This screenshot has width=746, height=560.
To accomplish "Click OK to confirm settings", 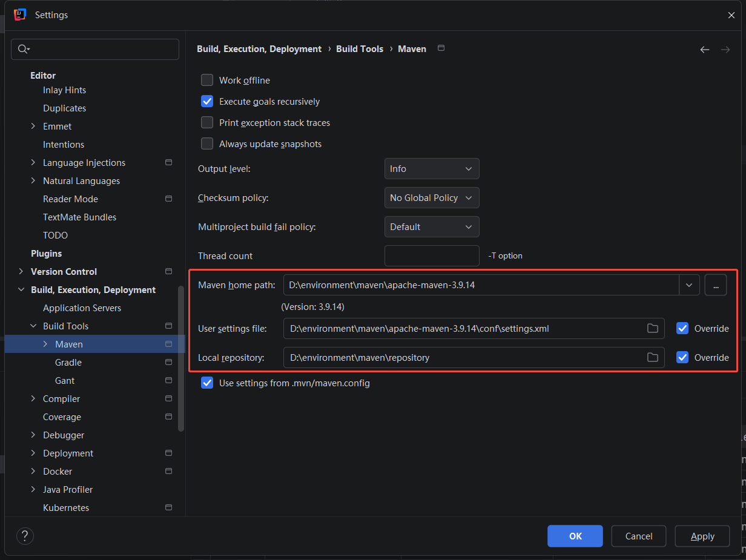I will click(x=575, y=536).
